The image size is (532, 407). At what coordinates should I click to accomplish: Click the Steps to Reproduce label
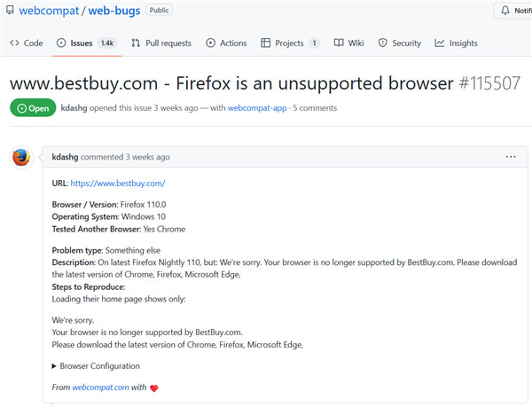89,287
